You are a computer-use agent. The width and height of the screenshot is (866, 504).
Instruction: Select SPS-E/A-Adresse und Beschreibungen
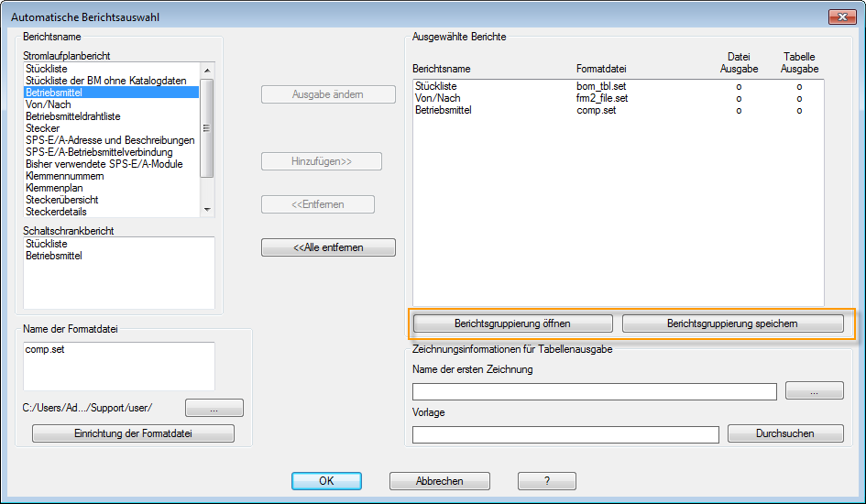pos(110,140)
